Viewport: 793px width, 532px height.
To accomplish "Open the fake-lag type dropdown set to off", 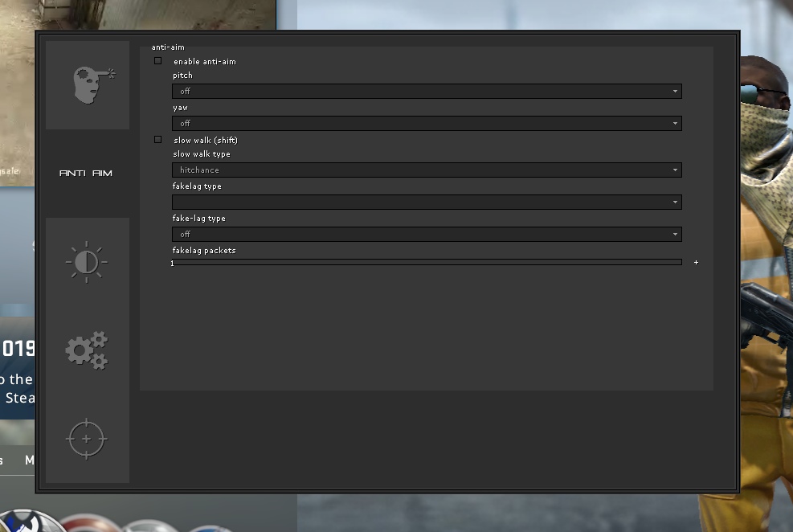I will (x=427, y=234).
